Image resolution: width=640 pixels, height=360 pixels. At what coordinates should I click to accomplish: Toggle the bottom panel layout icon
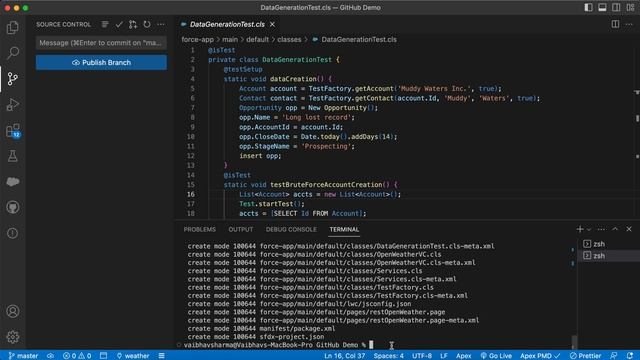602,7
